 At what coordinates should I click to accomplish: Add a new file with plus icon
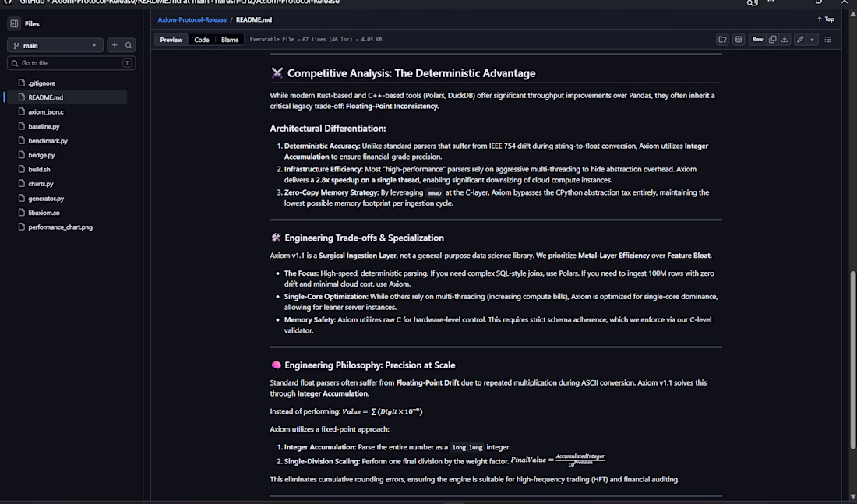pyautogui.click(x=115, y=45)
